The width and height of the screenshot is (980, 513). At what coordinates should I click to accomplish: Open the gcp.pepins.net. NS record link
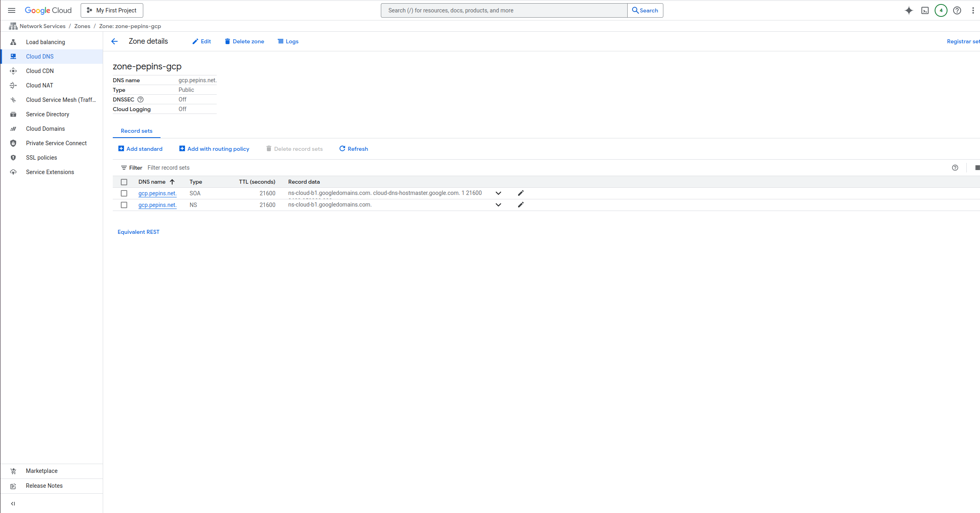[157, 205]
